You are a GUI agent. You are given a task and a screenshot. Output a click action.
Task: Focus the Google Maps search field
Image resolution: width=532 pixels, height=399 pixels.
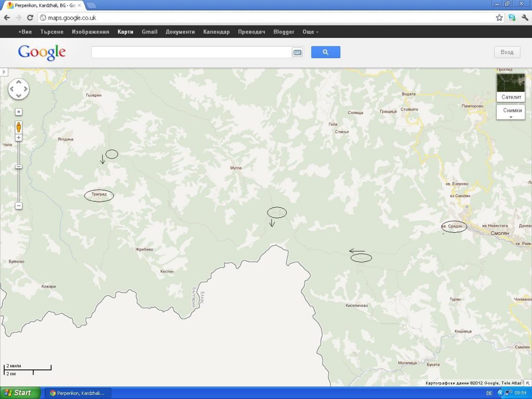[191, 52]
